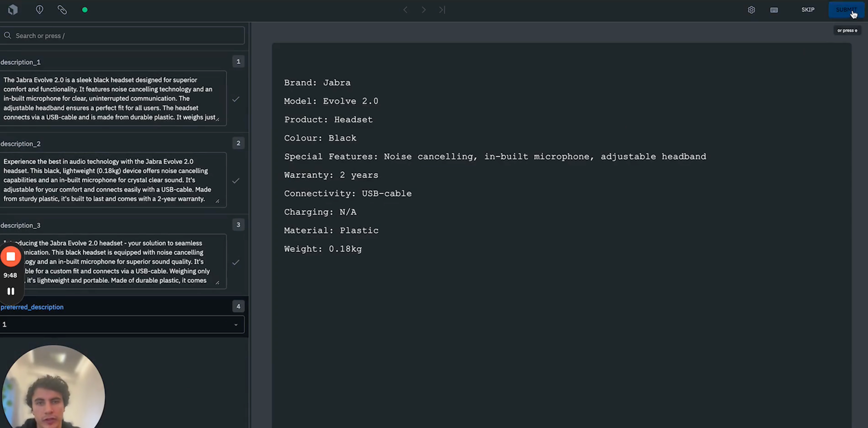Click the 'Connectivity: USB-cable' line
The height and width of the screenshot is (428, 868).
click(348, 194)
